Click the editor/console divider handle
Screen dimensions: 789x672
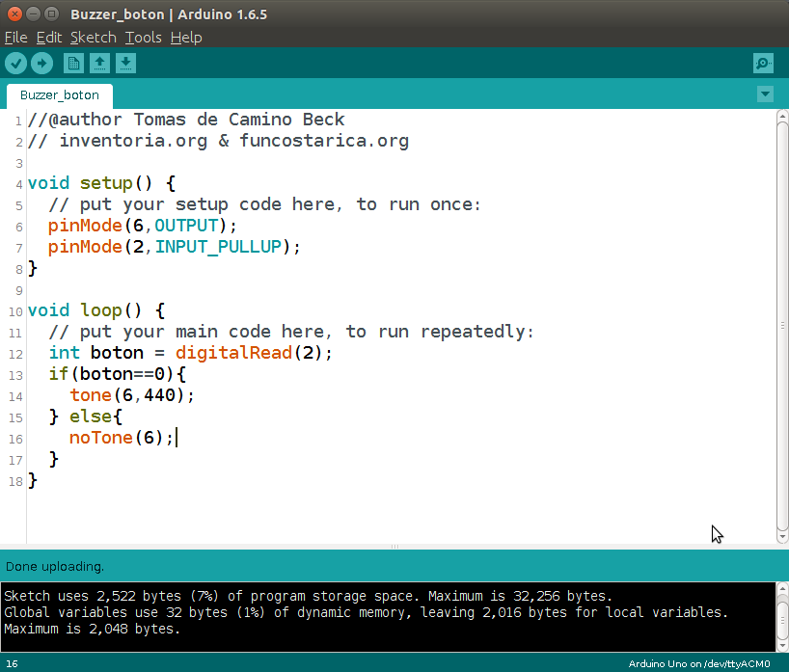[394, 547]
